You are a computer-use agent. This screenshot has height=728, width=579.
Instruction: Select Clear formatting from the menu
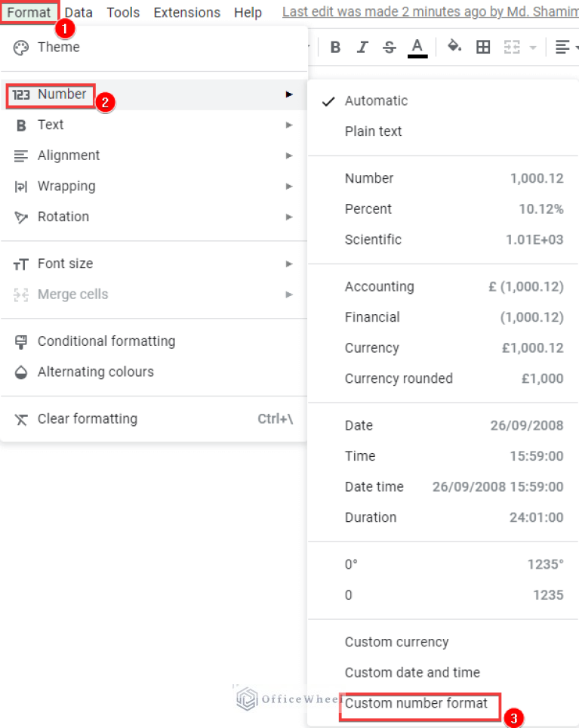[x=87, y=418]
